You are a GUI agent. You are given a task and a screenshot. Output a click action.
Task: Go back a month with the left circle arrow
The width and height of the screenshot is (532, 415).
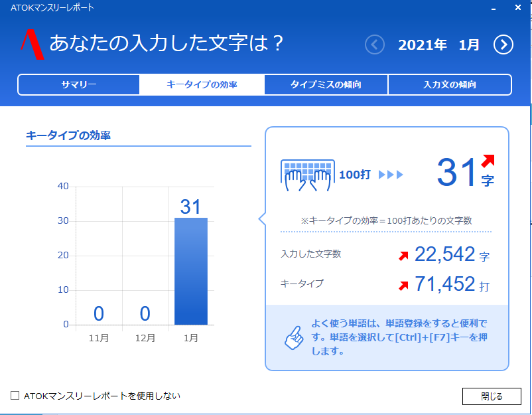tap(374, 44)
